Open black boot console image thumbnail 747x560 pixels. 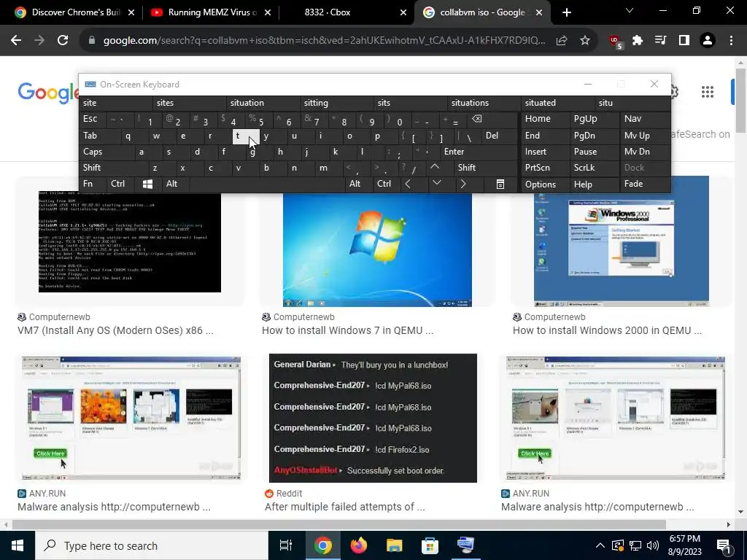click(130, 242)
